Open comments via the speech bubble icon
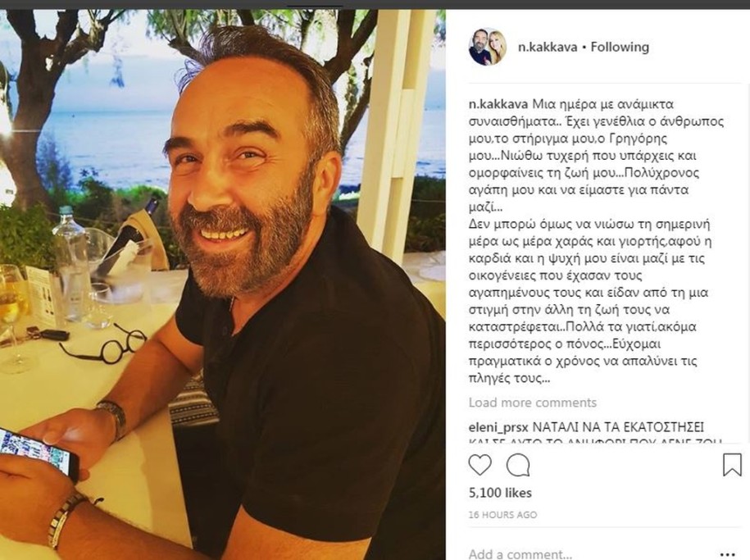 [518, 465]
